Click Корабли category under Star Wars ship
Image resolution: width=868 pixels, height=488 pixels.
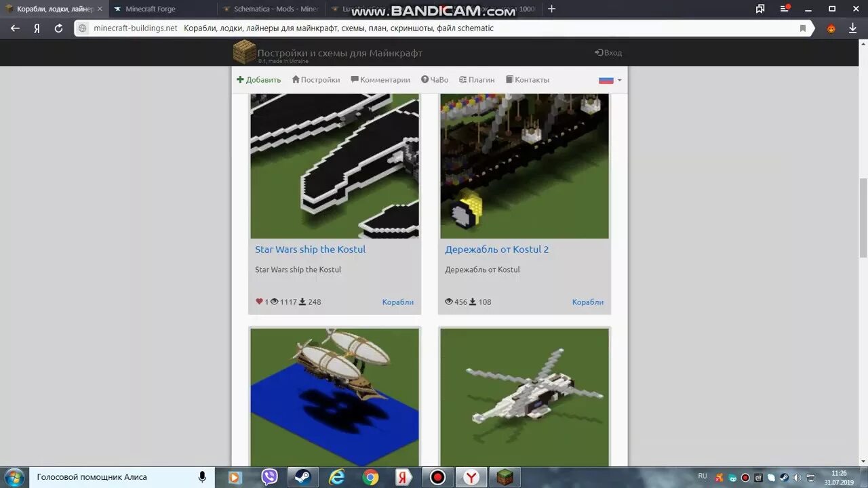coord(398,302)
